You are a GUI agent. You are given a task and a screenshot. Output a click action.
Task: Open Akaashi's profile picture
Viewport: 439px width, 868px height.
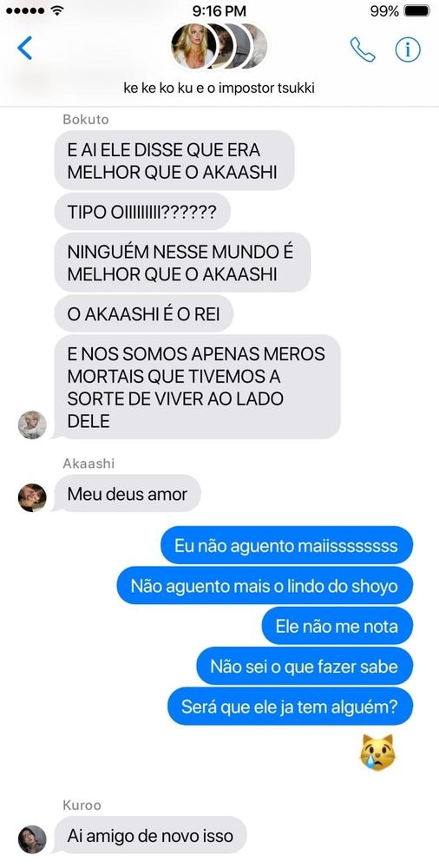tap(32, 497)
